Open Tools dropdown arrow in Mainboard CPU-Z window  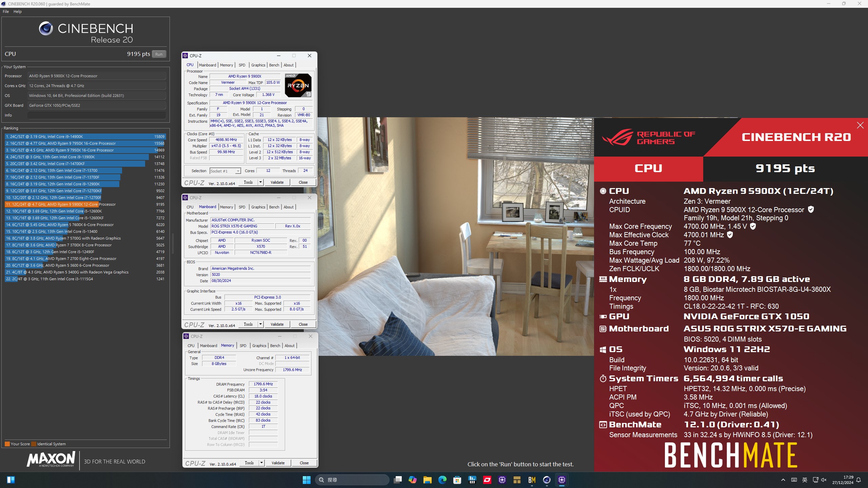(260, 324)
